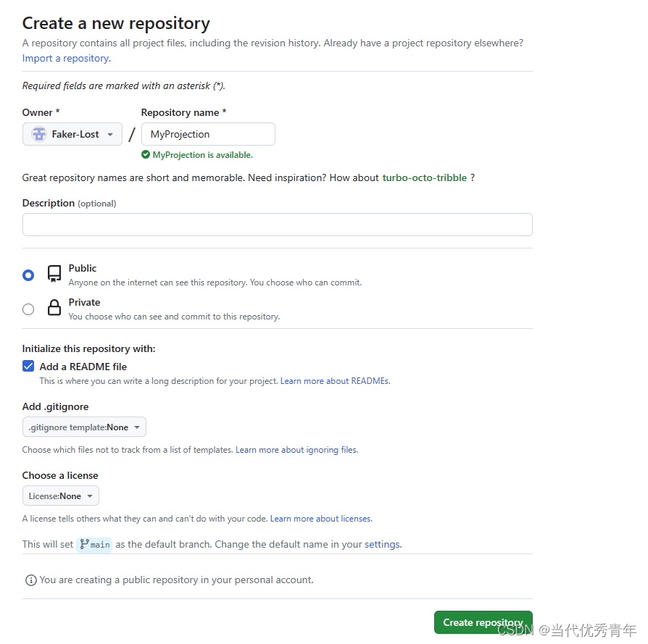Select the Private radio button
The image size is (648, 644).
(x=28, y=309)
